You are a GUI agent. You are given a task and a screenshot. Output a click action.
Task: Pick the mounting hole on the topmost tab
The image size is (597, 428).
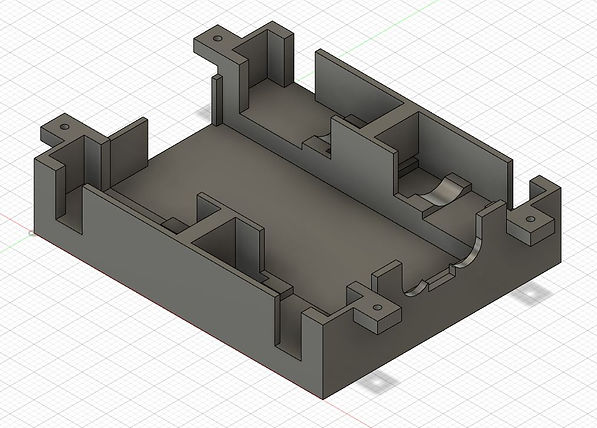[217, 38]
